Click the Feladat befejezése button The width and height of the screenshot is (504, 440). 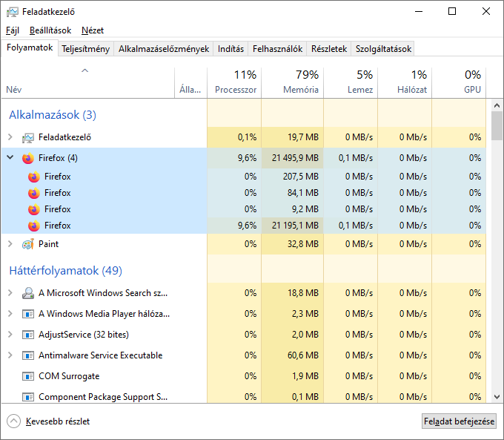click(x=459, y=421)
